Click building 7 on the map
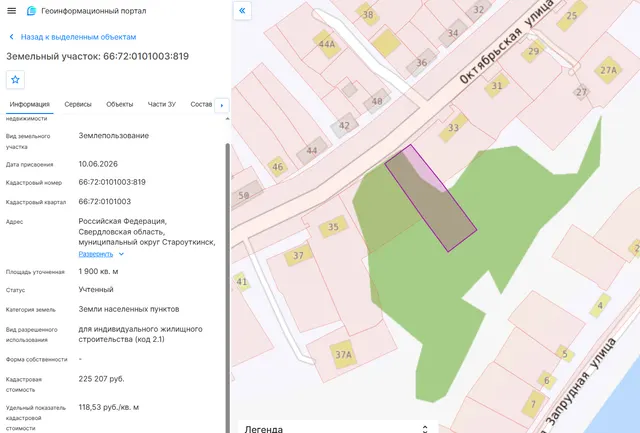Screen dimensions: 640x433 [533, 404]
